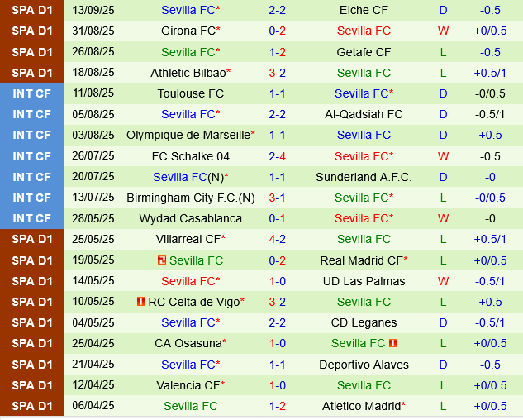Click the red card icon in the CA Osasuna row

point(393,343)
